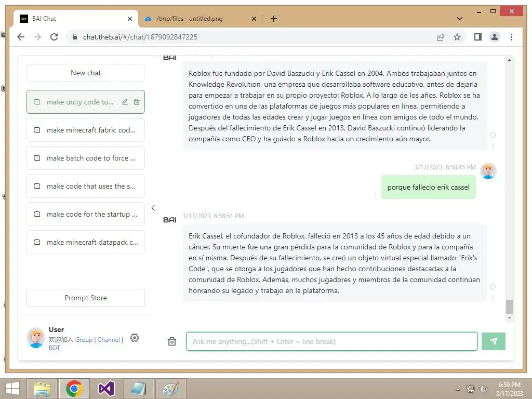
Task: Open Visual Studio from the taskbar
Action: tap(107, 389)
